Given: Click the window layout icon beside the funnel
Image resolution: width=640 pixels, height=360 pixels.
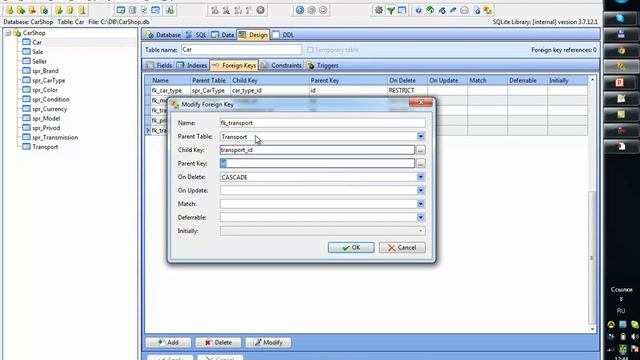Looking at the screenshot, I should (x=402, y=10).
